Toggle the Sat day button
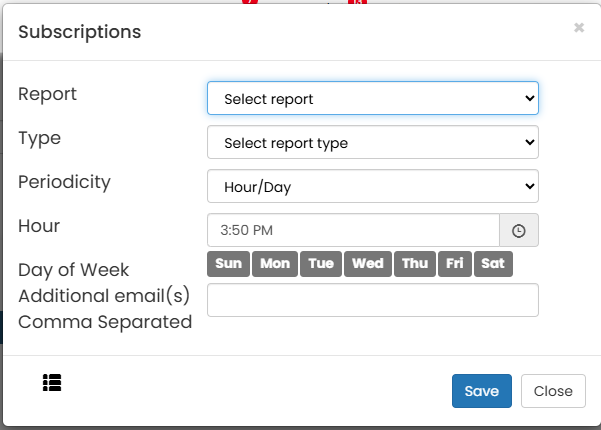Image resolution: width=601 pixels, height=430 pixels. click(x=493, y=264)
